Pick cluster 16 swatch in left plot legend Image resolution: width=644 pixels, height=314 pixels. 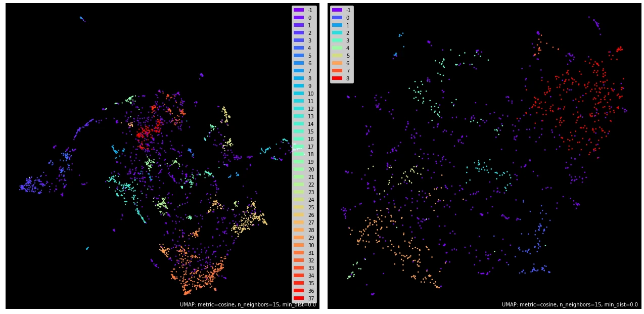coord(299,139)
